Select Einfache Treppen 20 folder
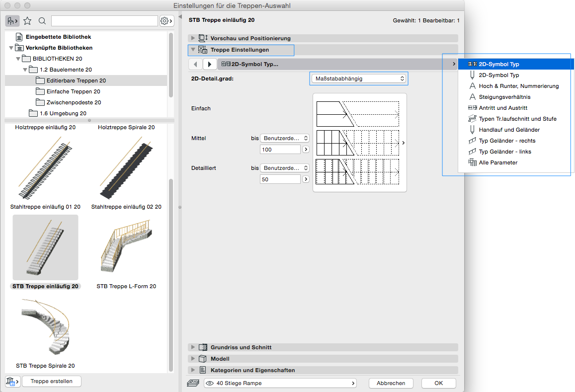The image size is (575, 392). click(x=73, y=91)
